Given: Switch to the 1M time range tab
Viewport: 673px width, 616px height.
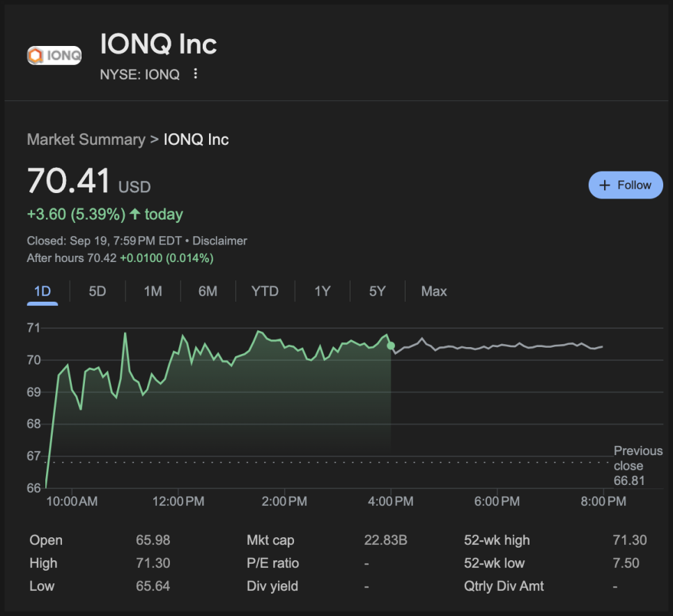Looking at the screenshot, I should point(153,291).
